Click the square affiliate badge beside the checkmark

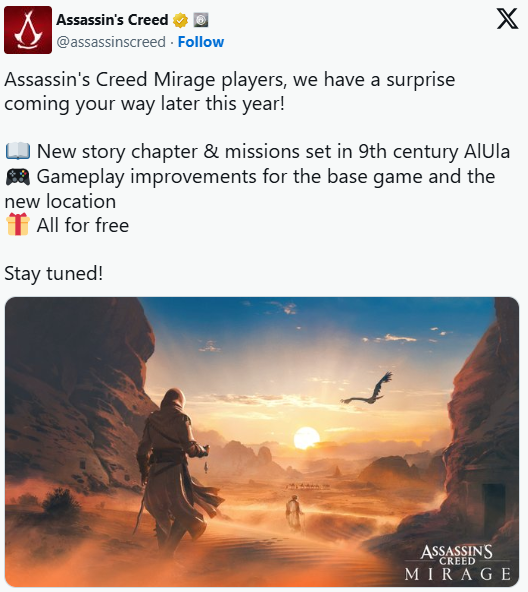tap(201, 20)
